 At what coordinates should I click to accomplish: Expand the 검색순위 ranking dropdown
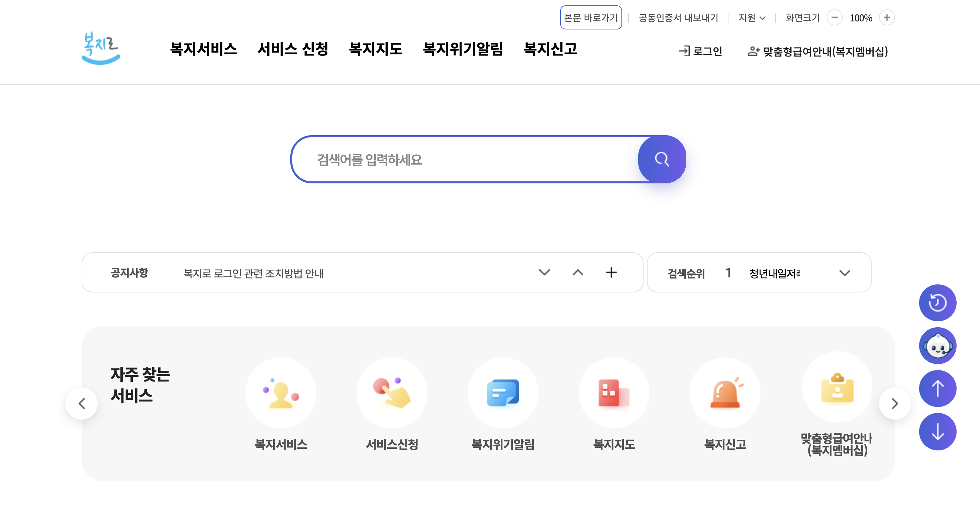(x=845, y=273)
